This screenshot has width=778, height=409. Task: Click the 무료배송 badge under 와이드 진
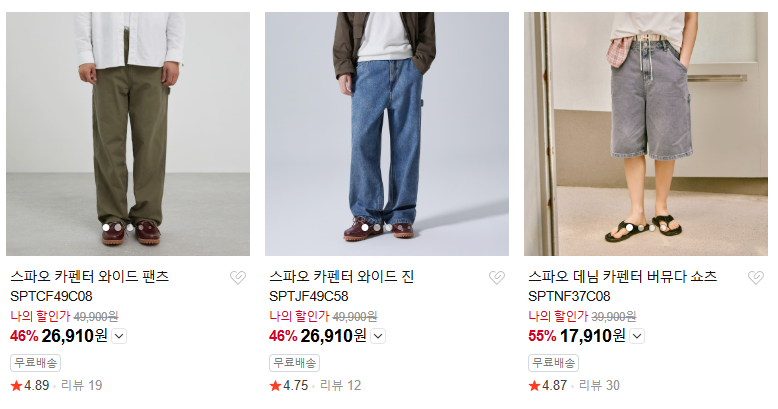point(295,363)
